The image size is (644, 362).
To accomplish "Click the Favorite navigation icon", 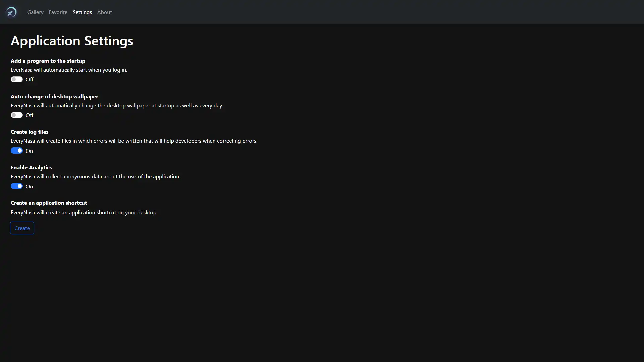I will coord(58,12).
